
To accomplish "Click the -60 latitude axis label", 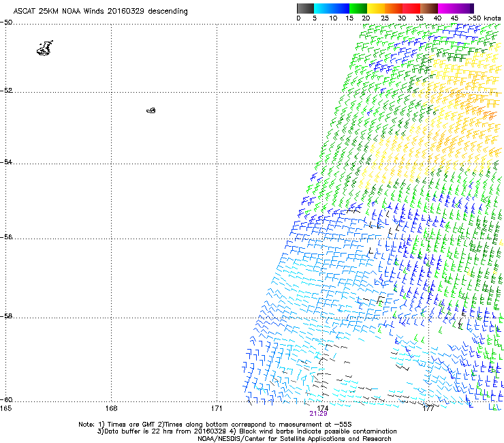I will pos(6,399).
